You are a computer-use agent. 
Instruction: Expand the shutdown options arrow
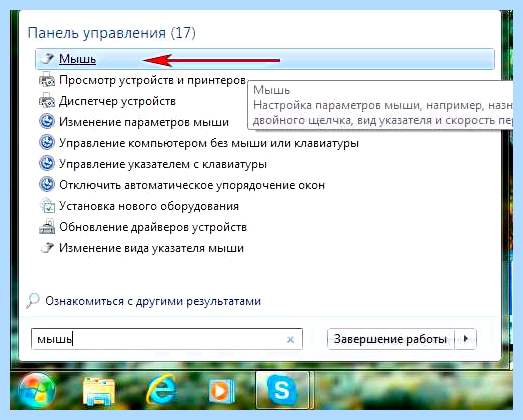click(x=466, y=339)
